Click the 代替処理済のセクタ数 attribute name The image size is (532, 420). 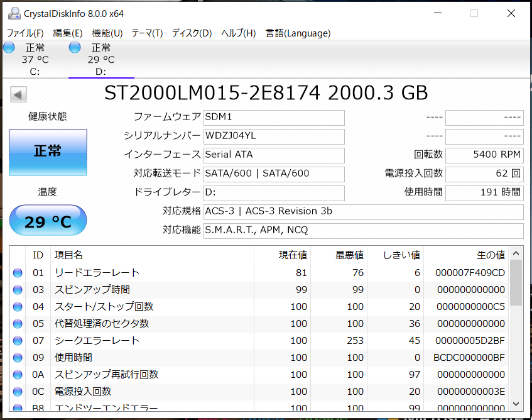coord(102,324)
